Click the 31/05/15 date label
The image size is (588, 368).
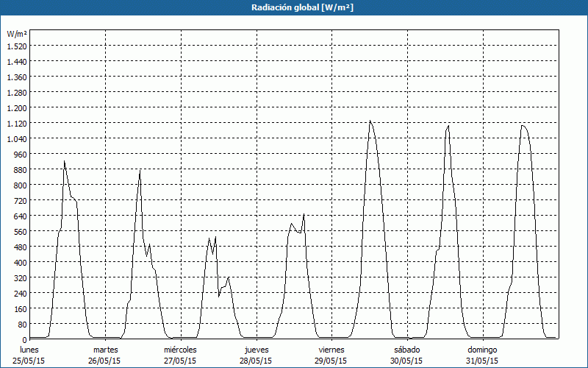point(482,361)
